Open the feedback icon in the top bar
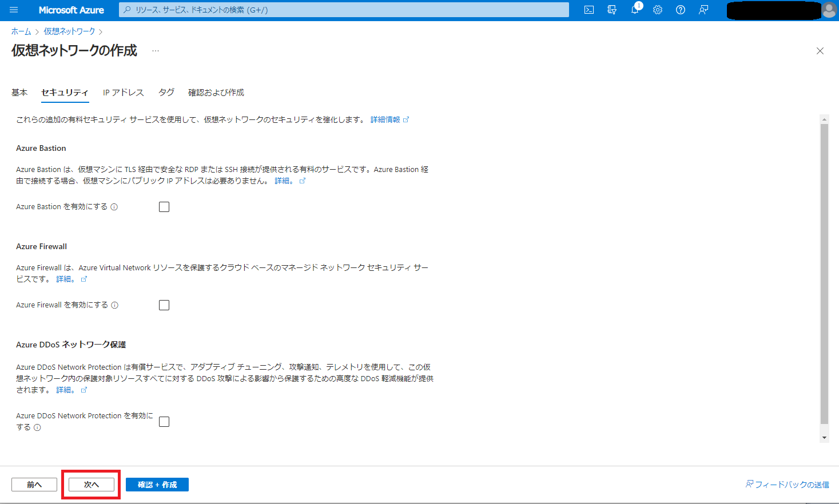Screen dimensions: 839x504 coord(703,10)
